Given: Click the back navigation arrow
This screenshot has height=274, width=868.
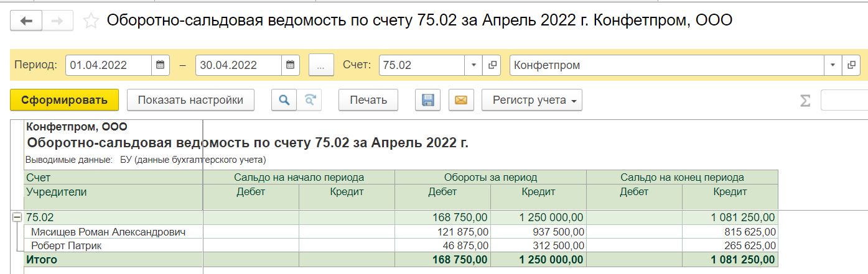Looking at the screenshot, I should 26,21.
